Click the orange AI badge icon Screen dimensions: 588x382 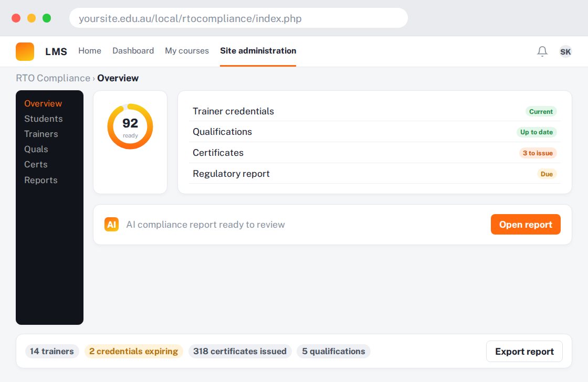pos(111,225)
